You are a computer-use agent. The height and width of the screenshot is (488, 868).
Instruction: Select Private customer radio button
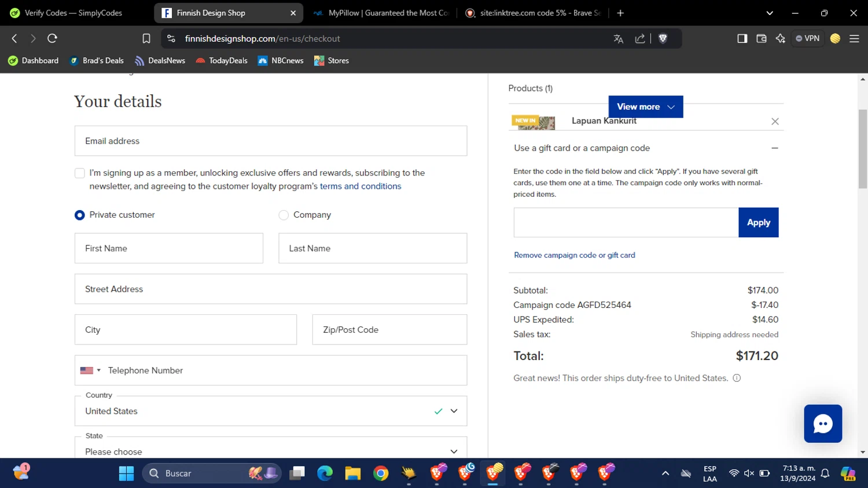(x=80, y=215)
